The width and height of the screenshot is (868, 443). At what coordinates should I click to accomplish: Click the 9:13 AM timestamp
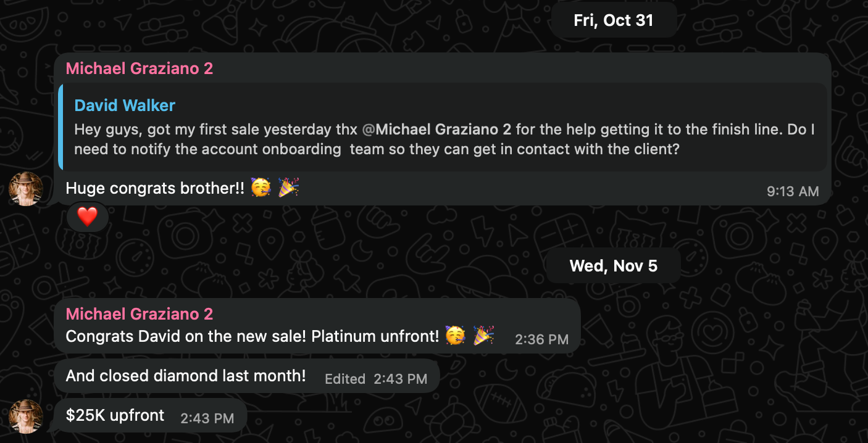[793, 191]
